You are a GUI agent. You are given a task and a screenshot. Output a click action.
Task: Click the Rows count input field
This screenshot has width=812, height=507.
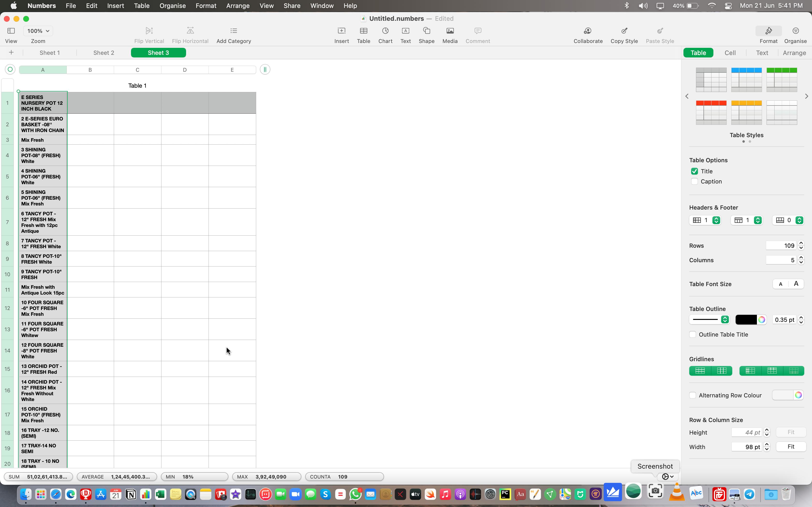pos(780,246)
